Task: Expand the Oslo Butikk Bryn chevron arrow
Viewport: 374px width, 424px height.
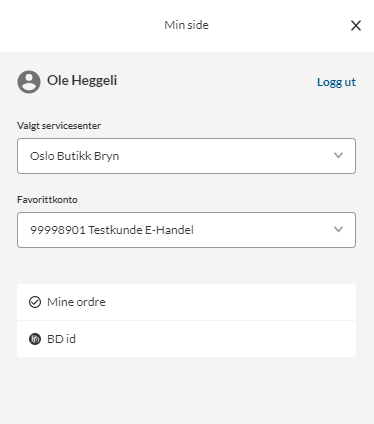Action: click(338, 156)
